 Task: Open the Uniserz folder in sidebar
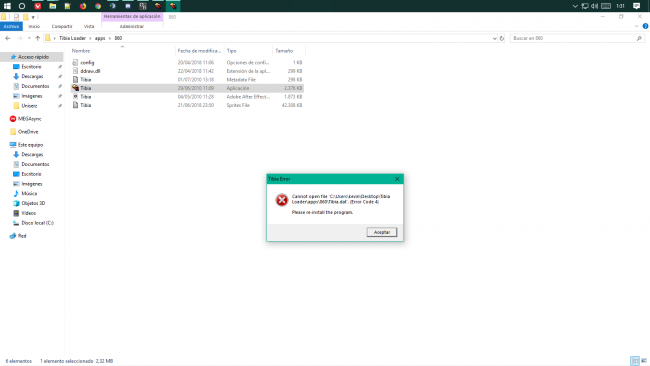click(29, 106)
